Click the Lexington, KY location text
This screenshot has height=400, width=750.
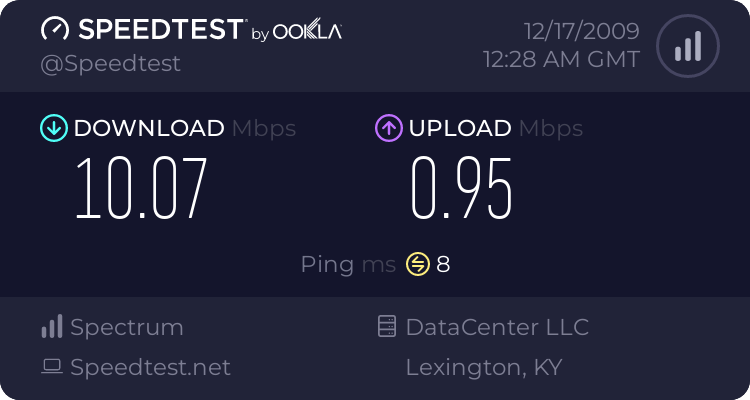(x=483, y=367)
